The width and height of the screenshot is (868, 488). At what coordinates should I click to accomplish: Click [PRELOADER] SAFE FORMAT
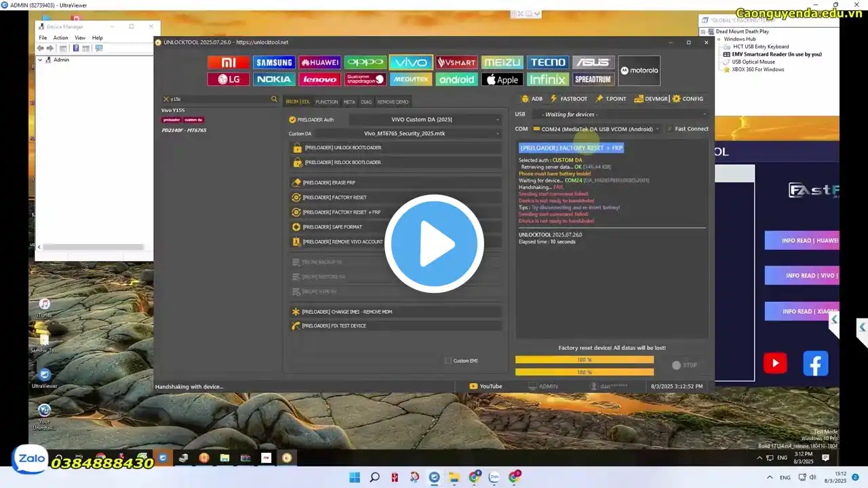click(x=396, y=227)
